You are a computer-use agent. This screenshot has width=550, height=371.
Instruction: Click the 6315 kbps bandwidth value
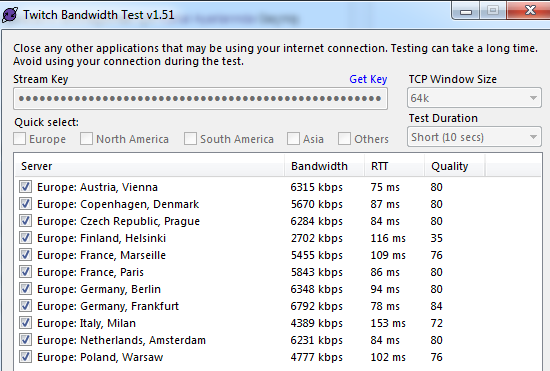pyautogui.click(x=316, y=187)
